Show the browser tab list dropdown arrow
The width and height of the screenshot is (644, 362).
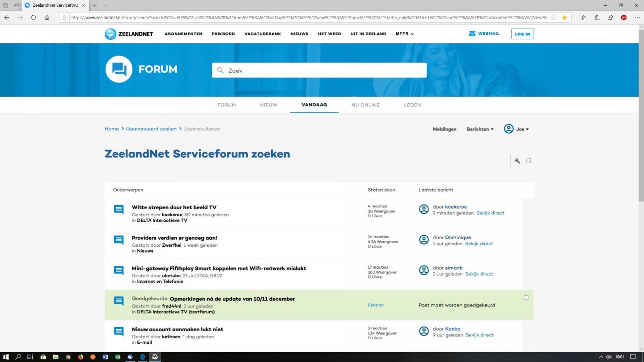(106, 5)
